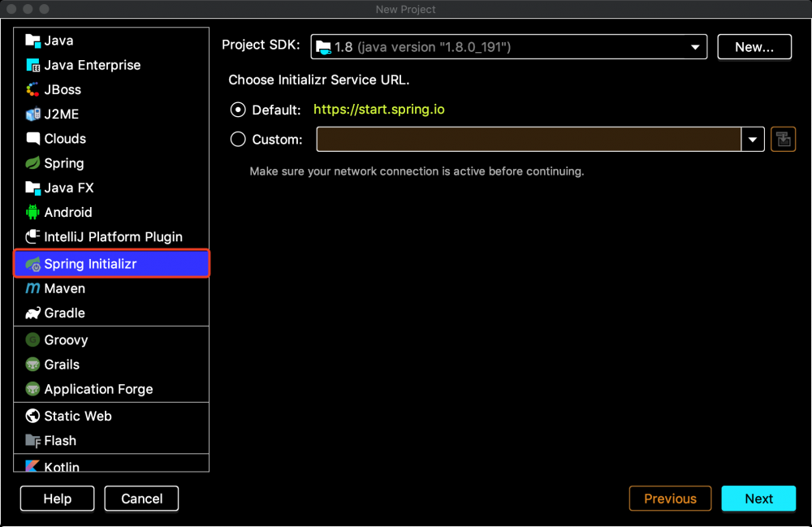Choose the JBoss colorful icon
This screenshot has height=527, width=812.
point(32,89)
